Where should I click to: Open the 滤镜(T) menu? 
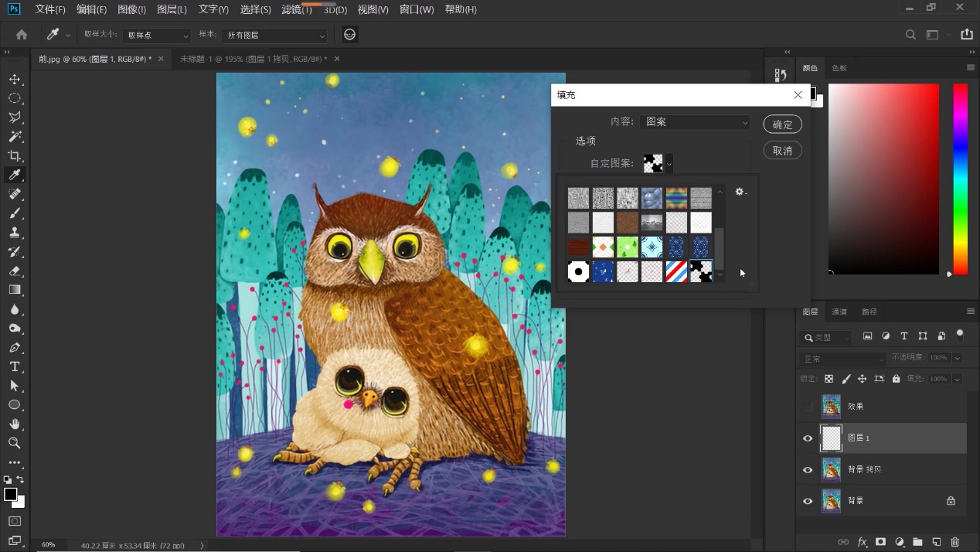(x=297, y=9)
